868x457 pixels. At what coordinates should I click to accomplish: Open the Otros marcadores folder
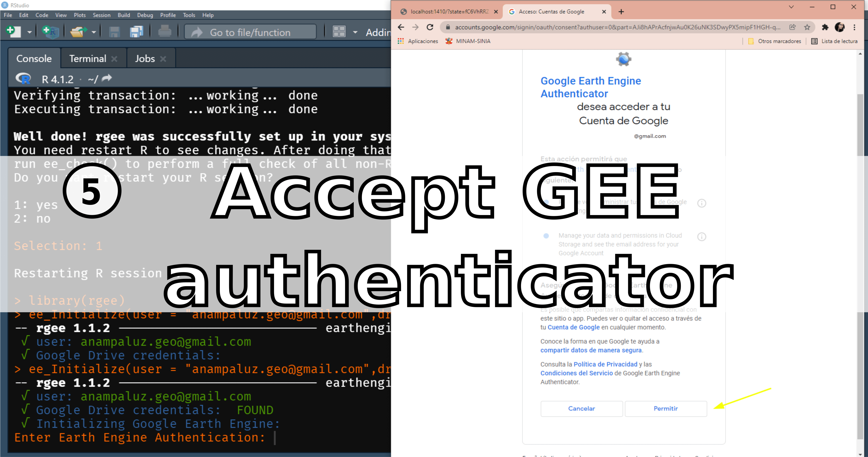point(774,41)
